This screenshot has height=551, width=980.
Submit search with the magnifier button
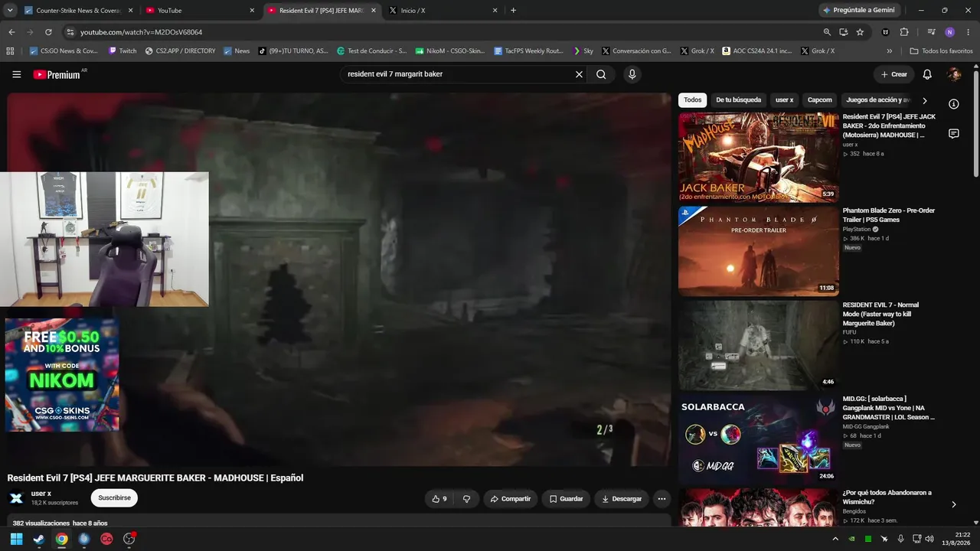tap(602, 74)
